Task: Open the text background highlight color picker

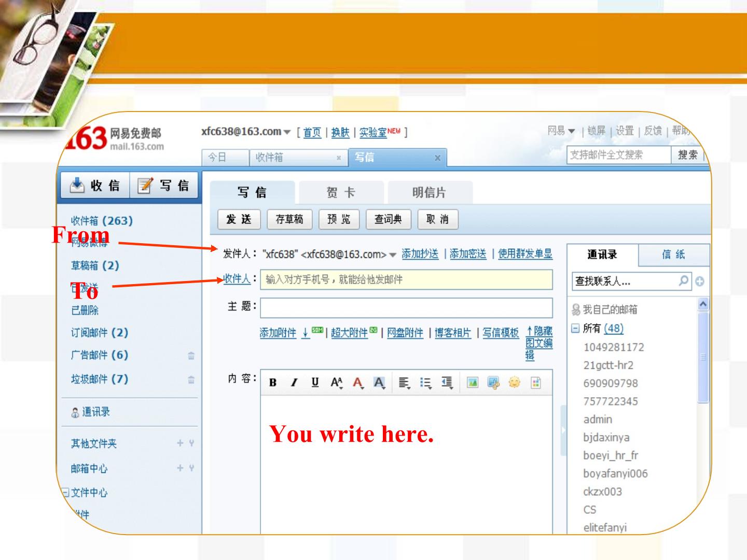Action: (x=379, y=383)
